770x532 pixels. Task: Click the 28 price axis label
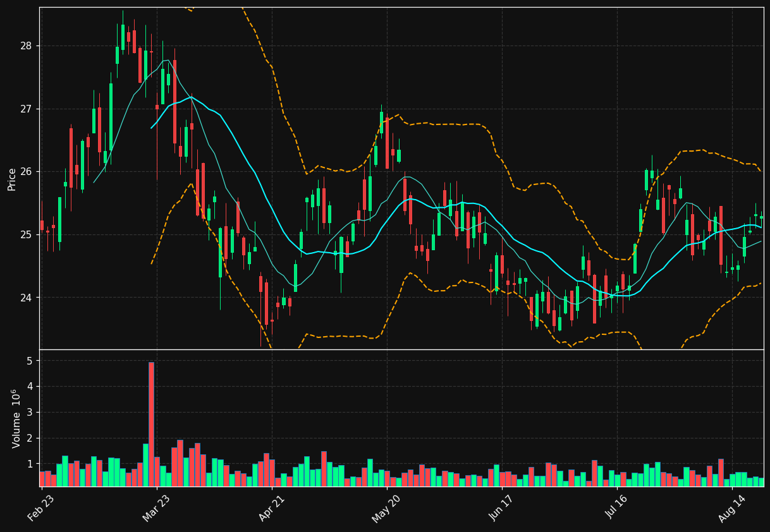coord(26,46)
